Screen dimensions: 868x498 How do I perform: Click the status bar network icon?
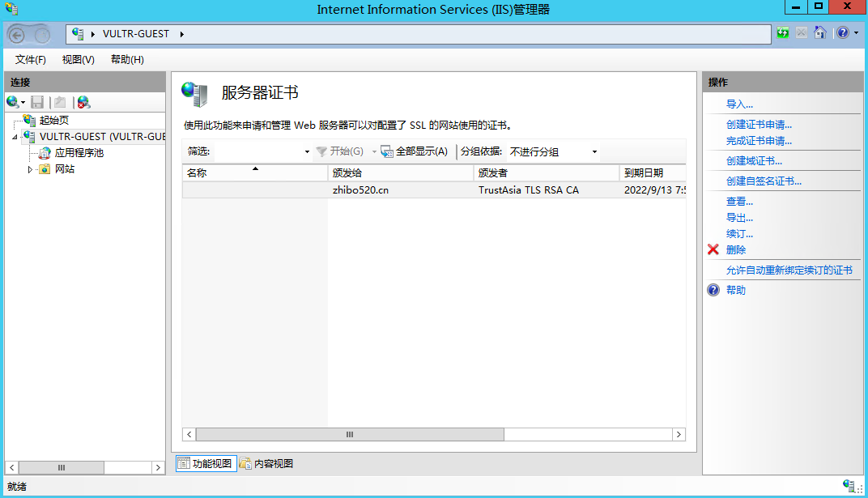[849, 485]
